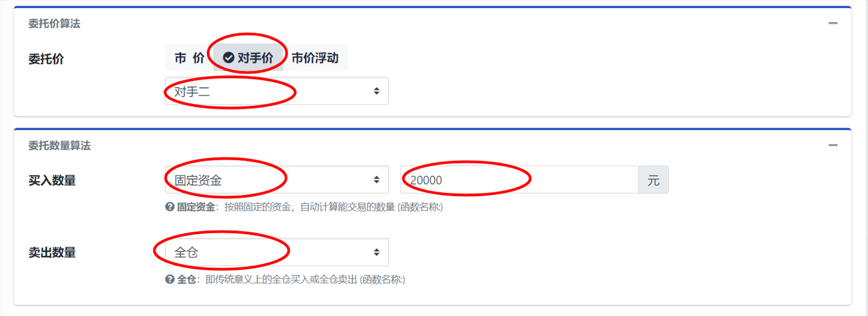Open the 买入数量 固定资金 dropdown
Screen dimensions: 868x316
277,180
